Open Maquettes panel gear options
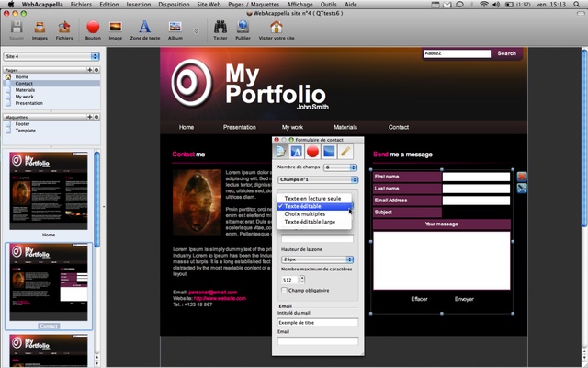Screen dimensions: 588x368 96,117
